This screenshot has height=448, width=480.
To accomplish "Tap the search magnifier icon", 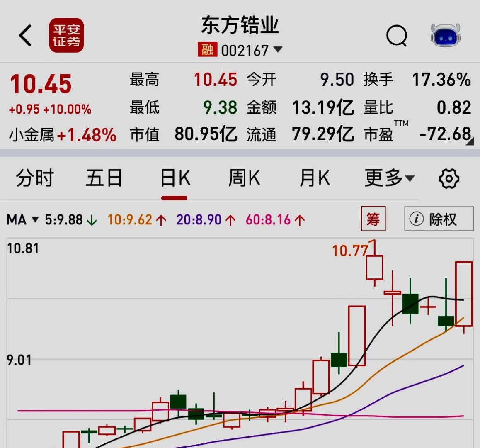I will point(397,36).
